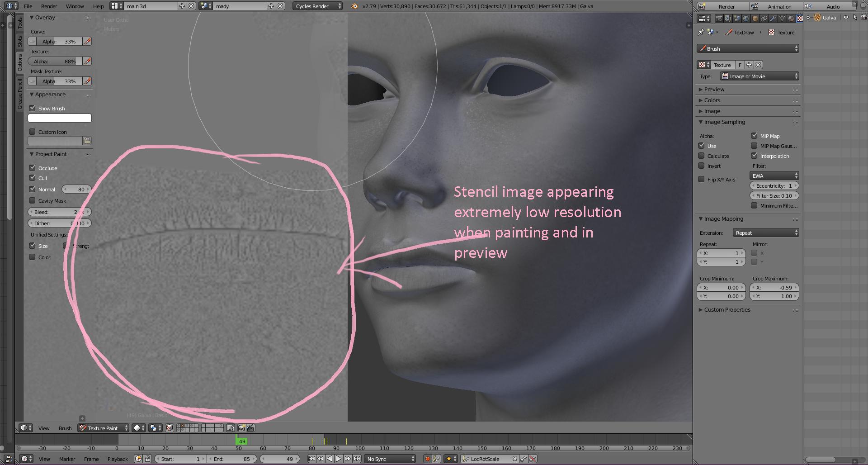Edit the Texture overlay pencil icon
This screenshot has height=465, width=868.
[87, 61]
